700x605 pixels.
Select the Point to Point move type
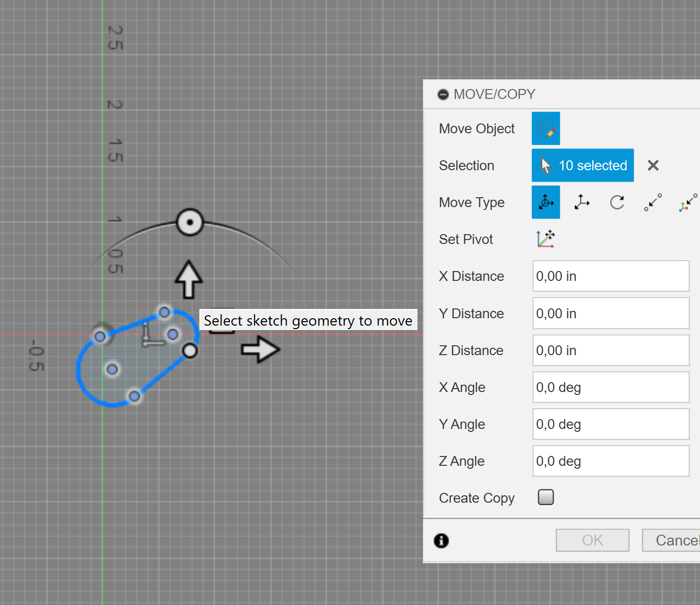click(653, 202)
